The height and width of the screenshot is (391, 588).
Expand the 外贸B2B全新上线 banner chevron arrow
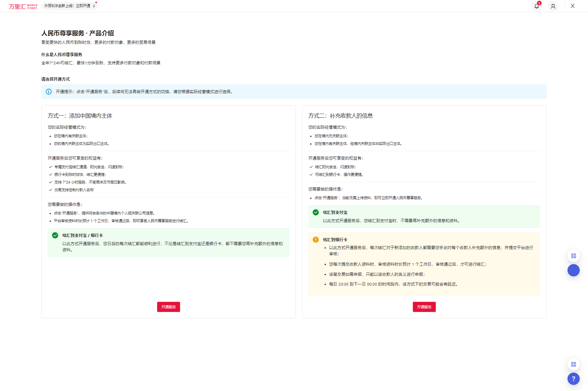(94, 6)
